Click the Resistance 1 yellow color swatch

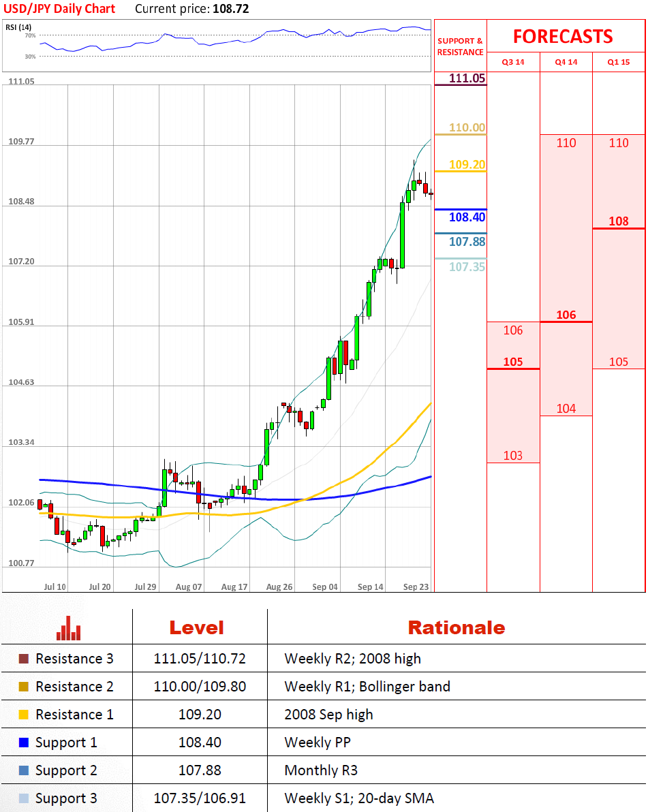click(x=23, y=715)
